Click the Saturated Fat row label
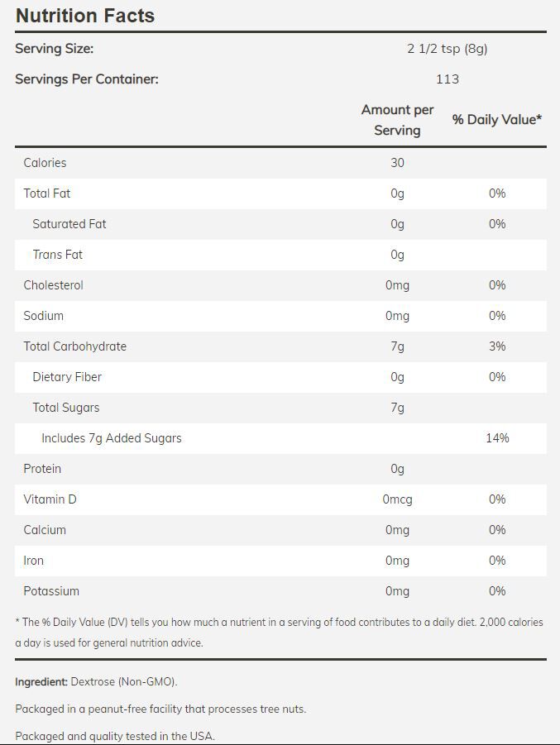 click(69, 224)
